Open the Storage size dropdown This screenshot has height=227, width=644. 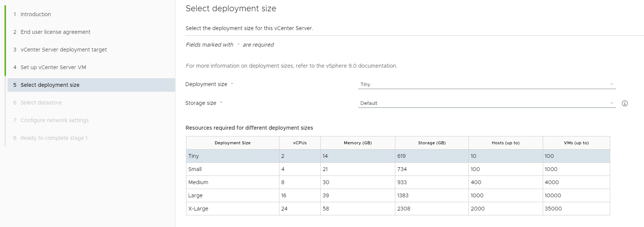pyautogui.click(x=486, y=103)
